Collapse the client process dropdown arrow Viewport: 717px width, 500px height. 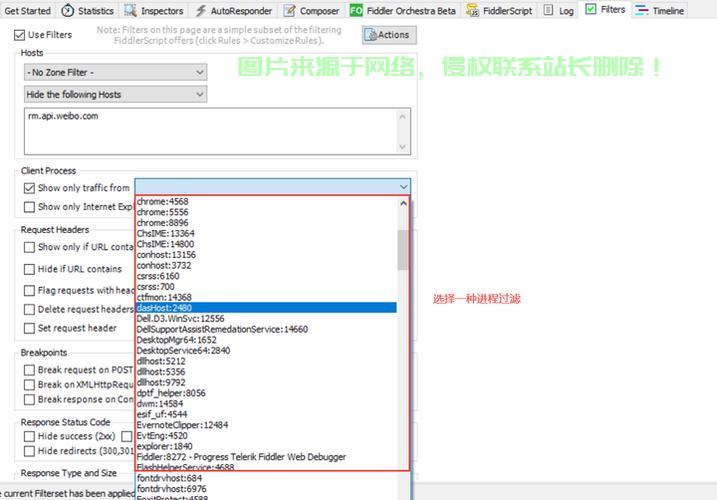pyautogui.click(x=403, y=187)
